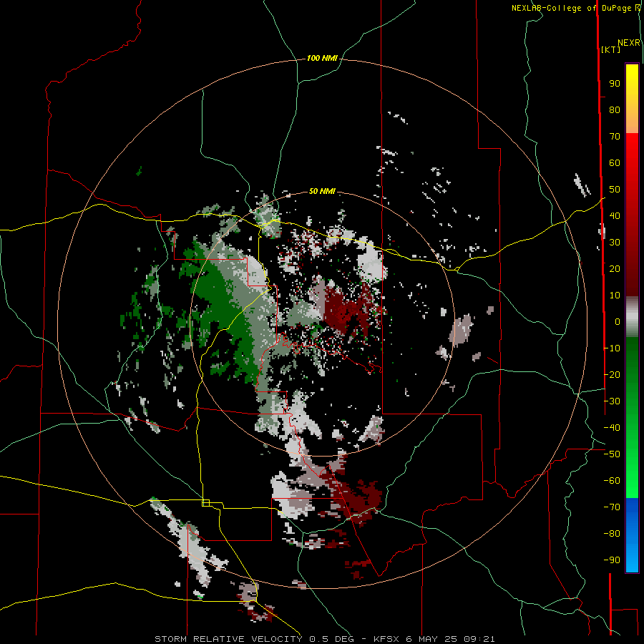
Task: Select the positive 50 scale value
Action: click(x=615, y=190)
